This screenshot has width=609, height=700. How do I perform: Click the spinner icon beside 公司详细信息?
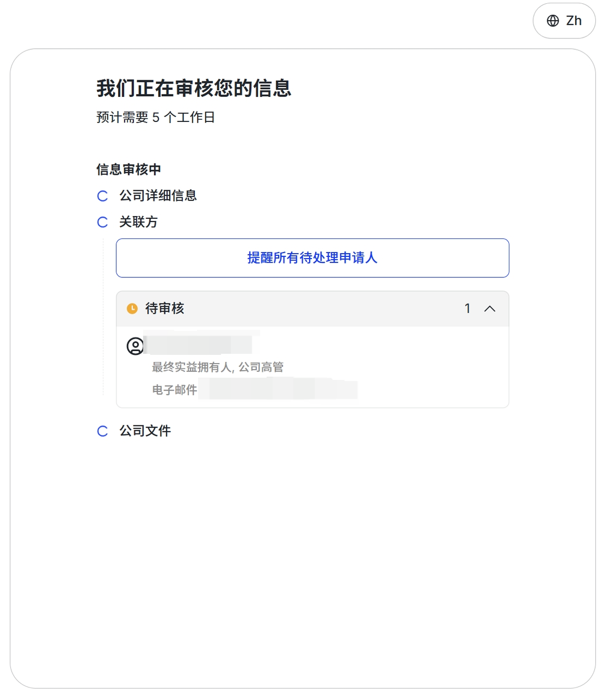(x=102, y=196)
